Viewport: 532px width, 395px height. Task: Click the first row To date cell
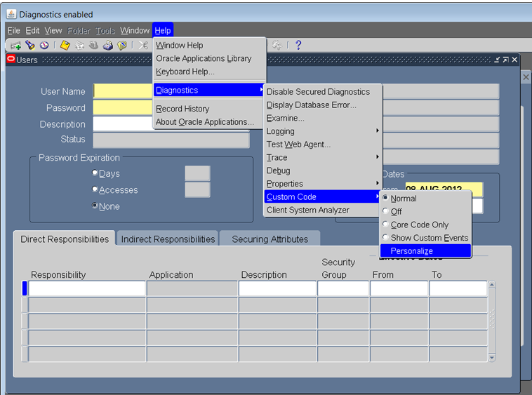[458, 288]
